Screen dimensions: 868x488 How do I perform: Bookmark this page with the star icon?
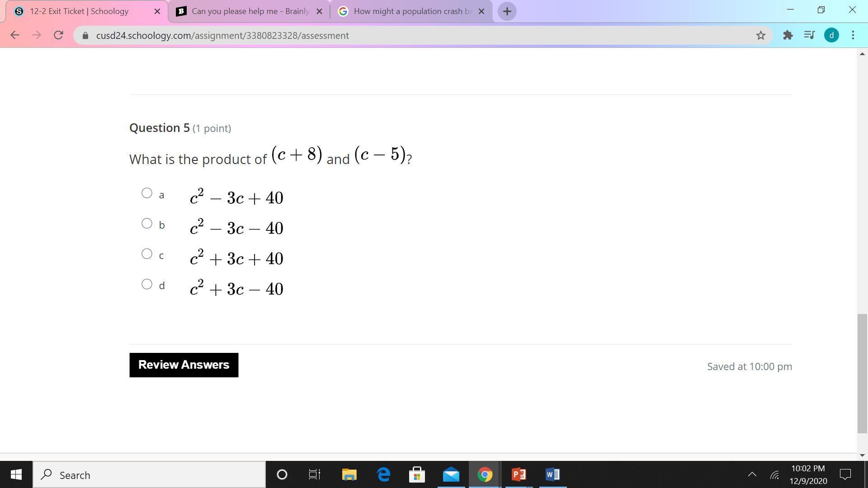(761, 35)
